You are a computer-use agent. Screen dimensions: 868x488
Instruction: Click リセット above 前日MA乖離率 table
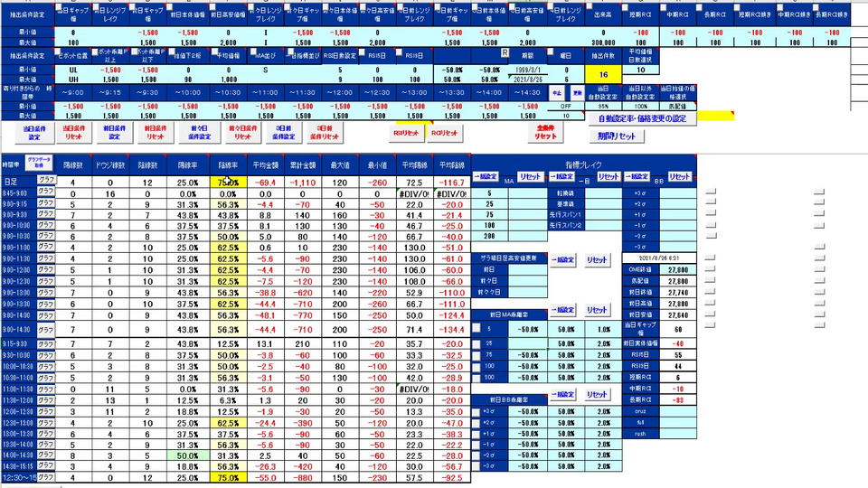[597, 310]
